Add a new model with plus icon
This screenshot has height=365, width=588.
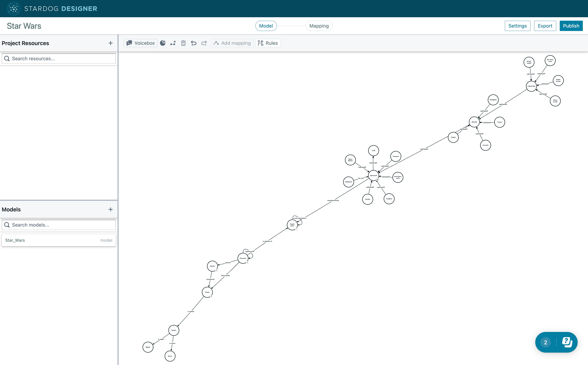pos(111,209)
